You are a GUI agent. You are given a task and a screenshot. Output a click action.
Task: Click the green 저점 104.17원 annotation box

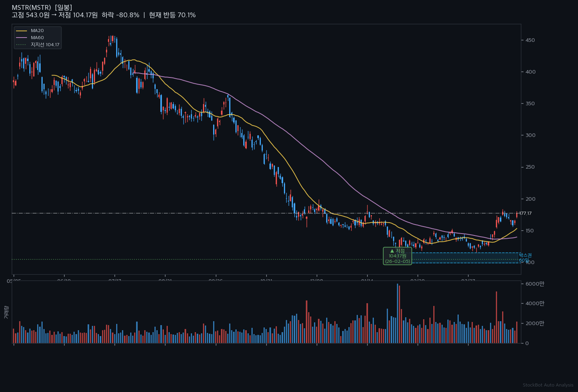(x=397, y=256)
